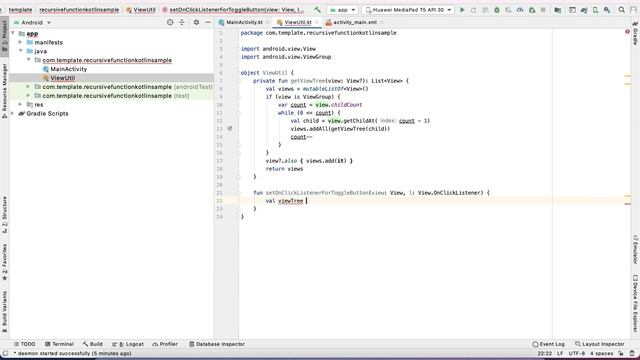Image resolution: width=640 pixels, height=360 pixels.
Task: Open the Layout Inspector
Action: click(600, 344)
